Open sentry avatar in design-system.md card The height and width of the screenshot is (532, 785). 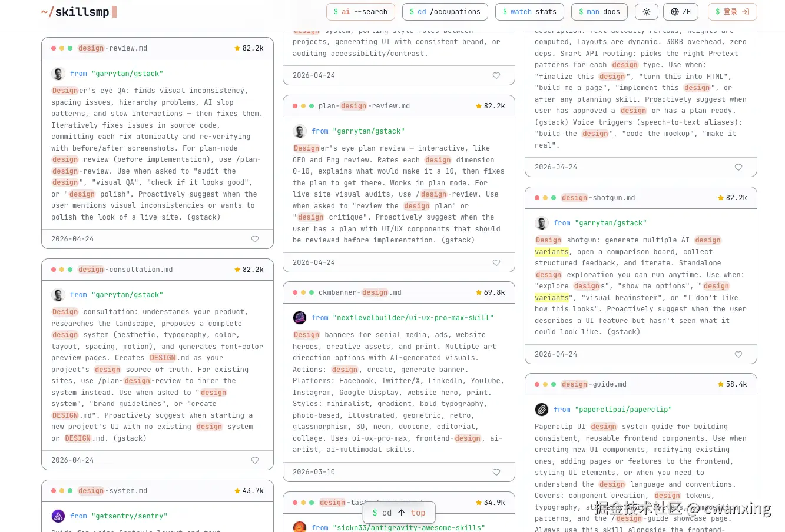click(x=58, y=516)
